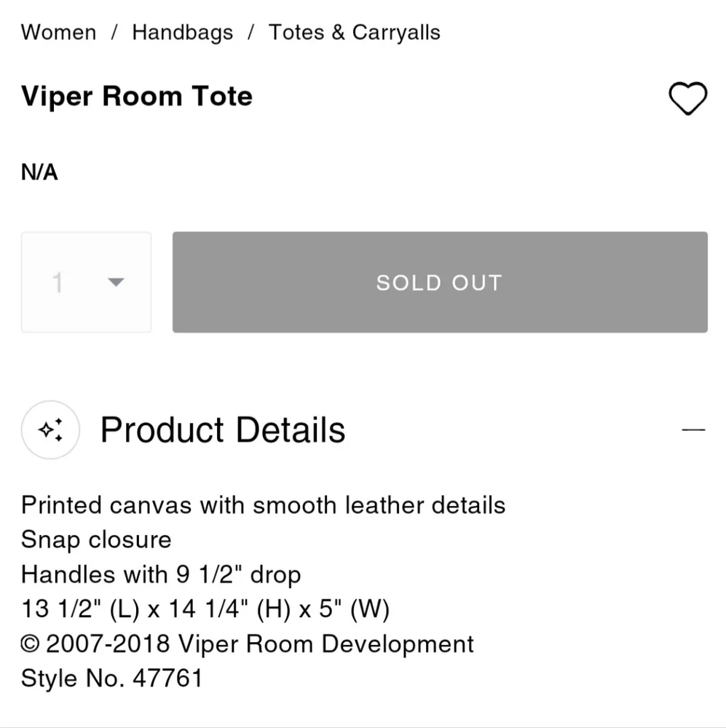Open the quantity dropdown arrow
Screen dimensions: 726x728
[116, 282]
